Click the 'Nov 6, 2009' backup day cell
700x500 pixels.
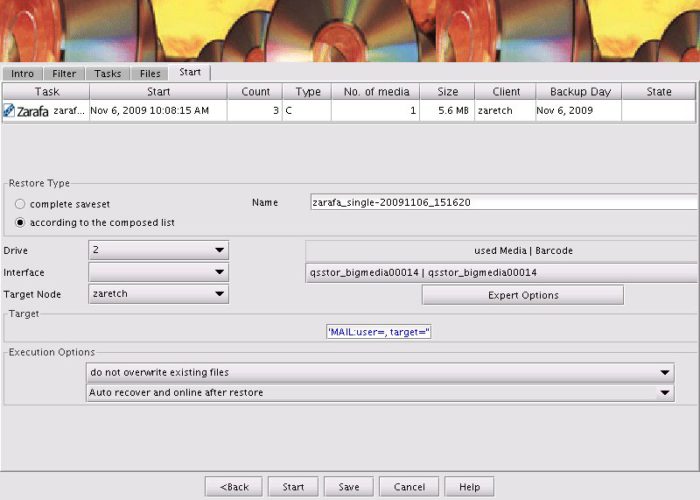(579, 111)
